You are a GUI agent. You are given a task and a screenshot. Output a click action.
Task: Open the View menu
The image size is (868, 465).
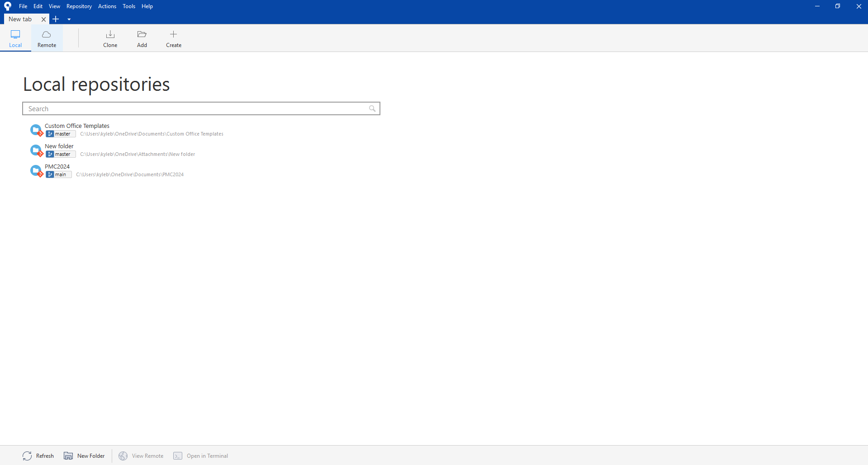coord(54,6)
